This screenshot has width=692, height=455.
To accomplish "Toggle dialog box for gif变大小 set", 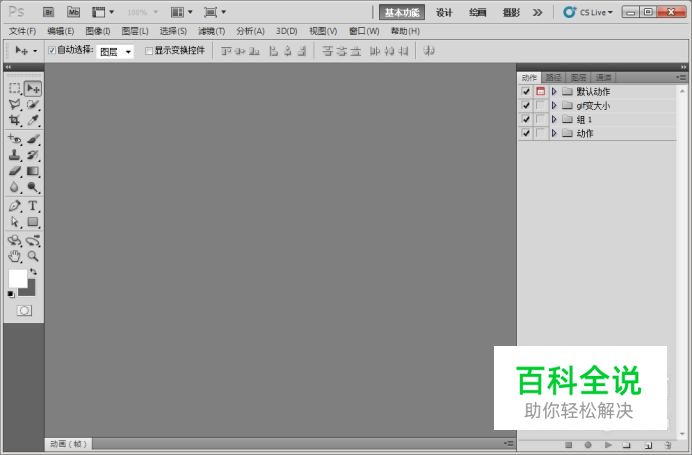I will coord(541,105).
